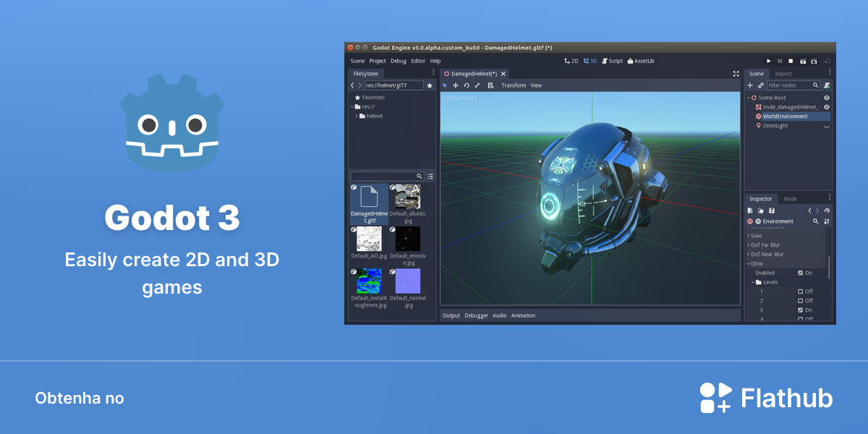This screenshot has height=434, width=868.
Task: Switch to the 2D workspace
Action: pos(571,61)
